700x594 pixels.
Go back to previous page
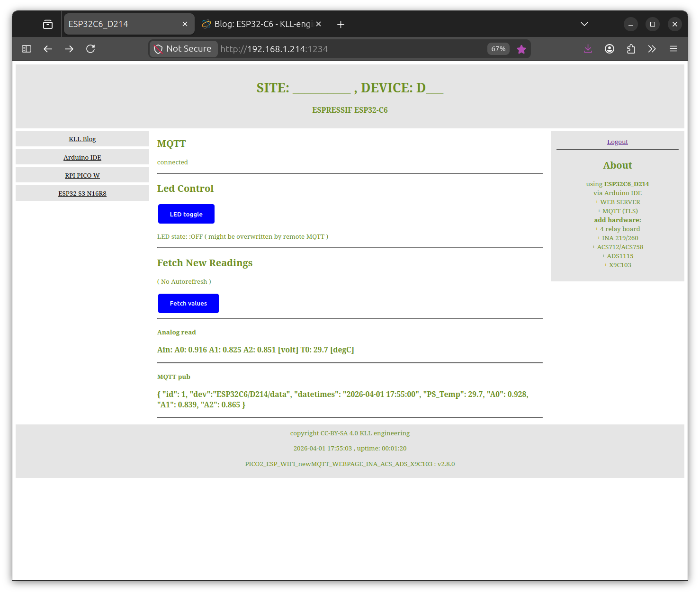pos(48,49)
